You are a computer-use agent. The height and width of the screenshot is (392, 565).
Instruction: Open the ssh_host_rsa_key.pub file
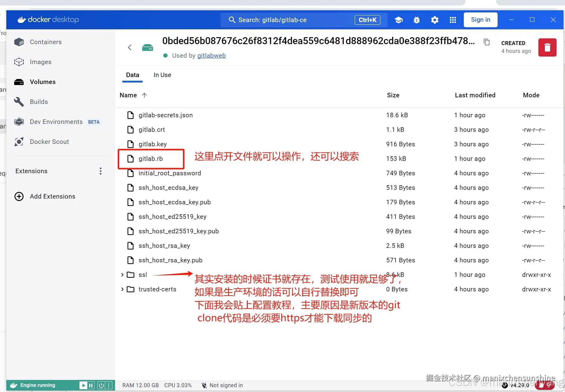click(x=170, y=260)
